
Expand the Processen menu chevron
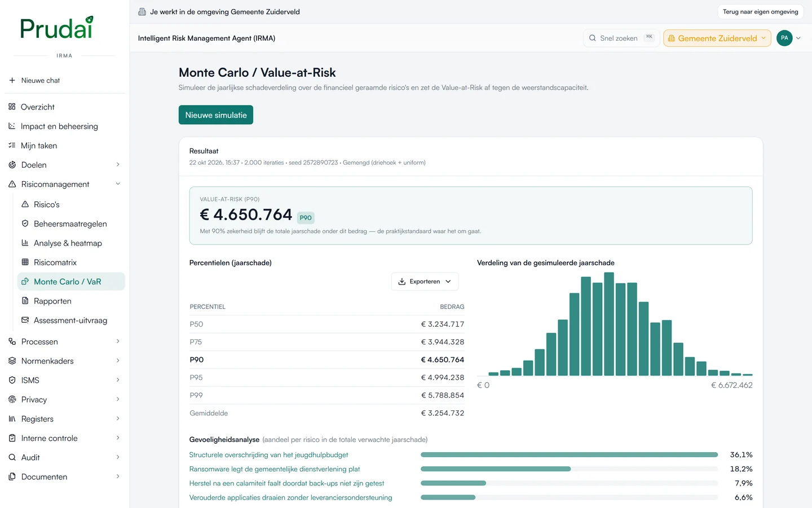coord(118,341)
